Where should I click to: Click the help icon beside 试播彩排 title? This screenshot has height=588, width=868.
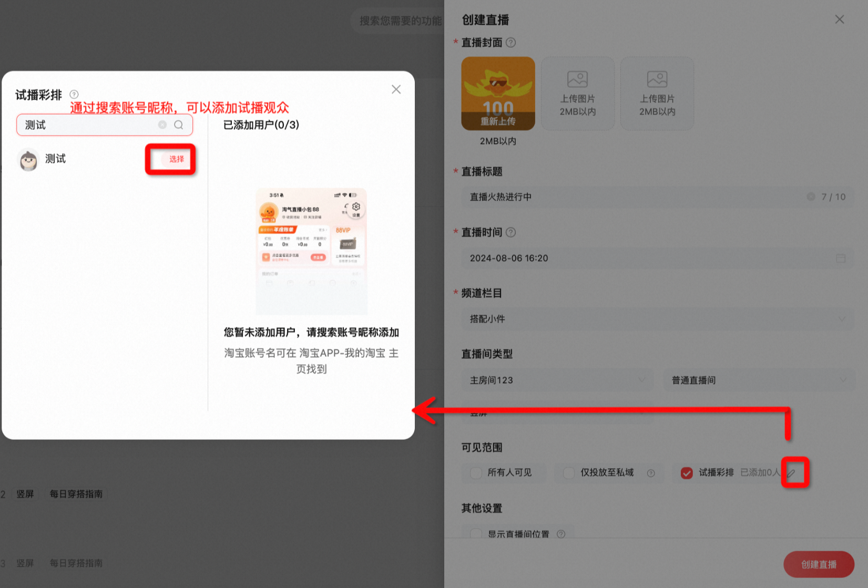coord(74,95)
